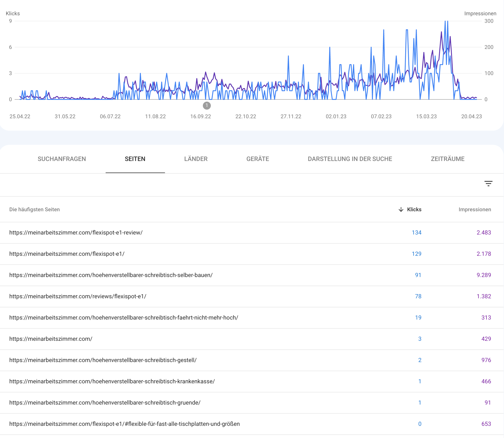Click the 25.04.22 date label
The image size is (504, 438).
(20, 117)
